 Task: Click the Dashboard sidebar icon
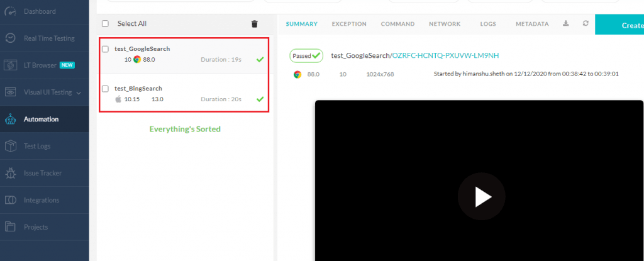click(x=11, y=11)
